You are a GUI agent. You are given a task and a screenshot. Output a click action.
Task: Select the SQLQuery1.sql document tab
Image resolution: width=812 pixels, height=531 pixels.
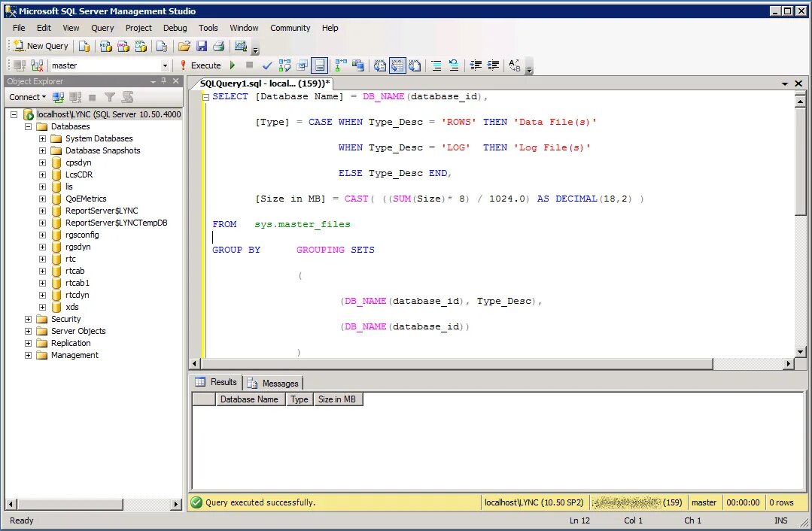264,83
